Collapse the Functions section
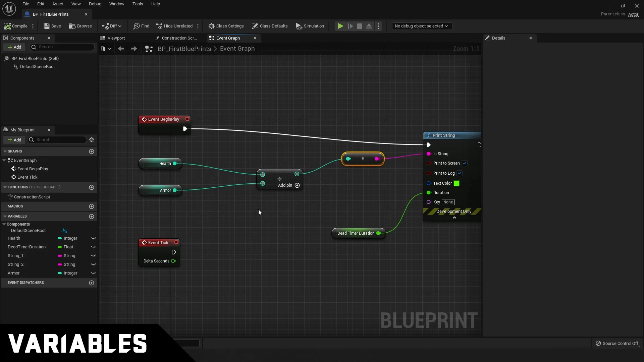 tap(5, 187)
